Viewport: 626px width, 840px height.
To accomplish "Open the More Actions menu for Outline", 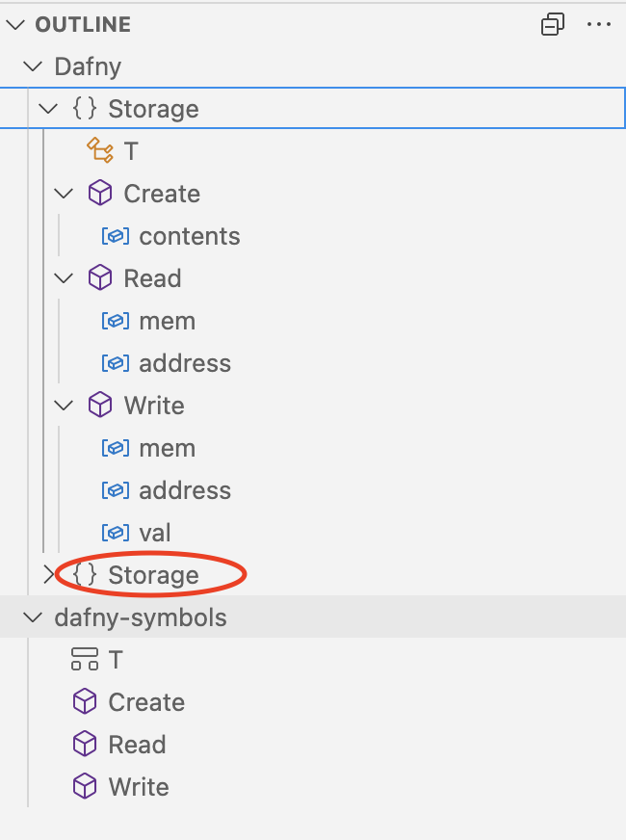I will [x=599, y=24].
